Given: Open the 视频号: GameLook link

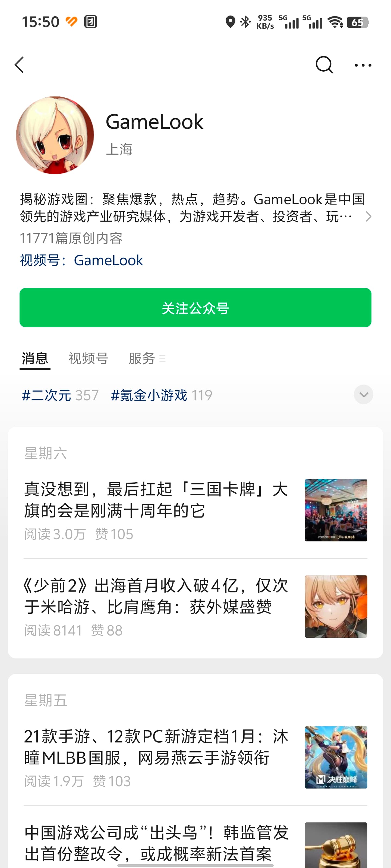Looking at the screenshot, I should pyautogui.click(x=81, y=260).
